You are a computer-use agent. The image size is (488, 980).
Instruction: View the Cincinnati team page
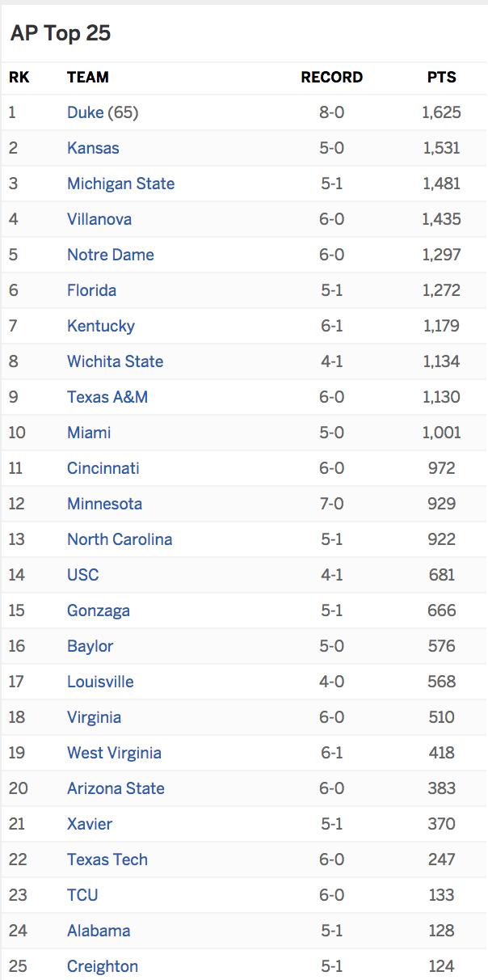click(103, 468)
